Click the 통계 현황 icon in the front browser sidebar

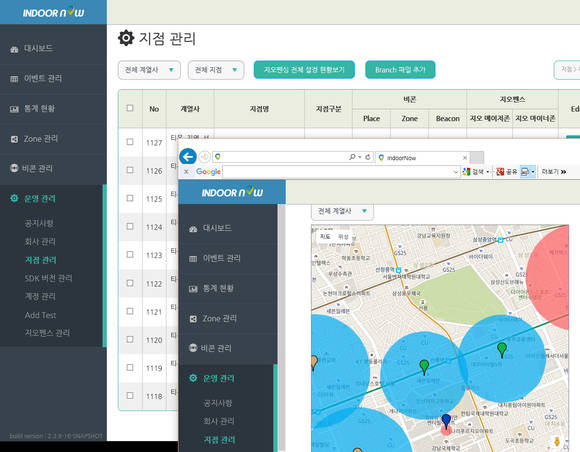pos(193,289)
